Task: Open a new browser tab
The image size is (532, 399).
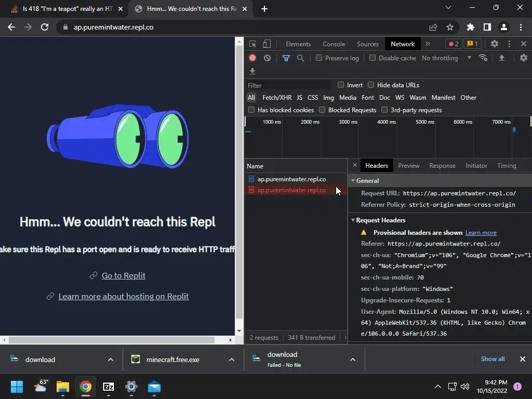Action: [x=264, y=9]
